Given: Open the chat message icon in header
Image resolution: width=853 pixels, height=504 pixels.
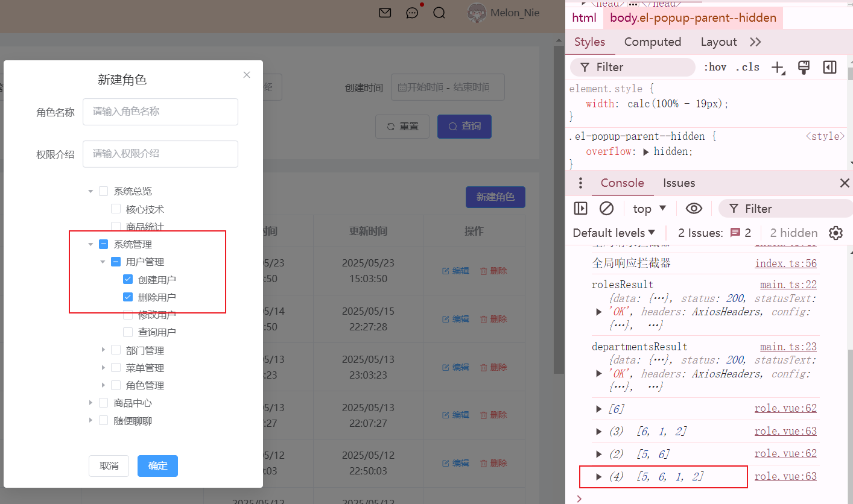Looking at the screenshot, I should tap(412, 13).
